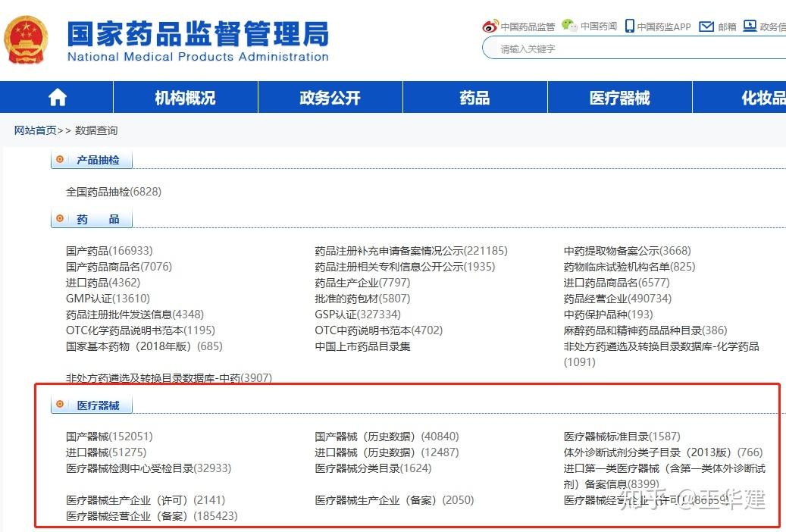Screen dimensions: 786x532
Task: Select 机构概况 in the navigation bar
Action: point(184,97)
